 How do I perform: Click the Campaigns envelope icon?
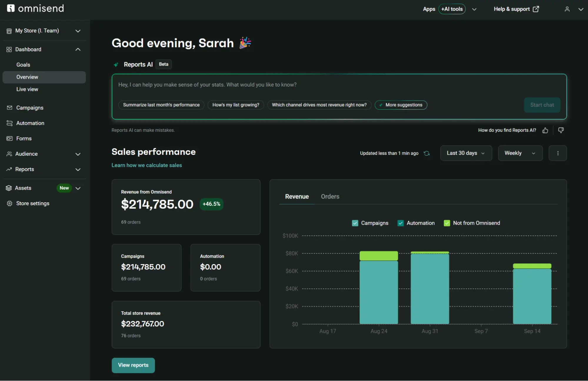pos(9,108)
